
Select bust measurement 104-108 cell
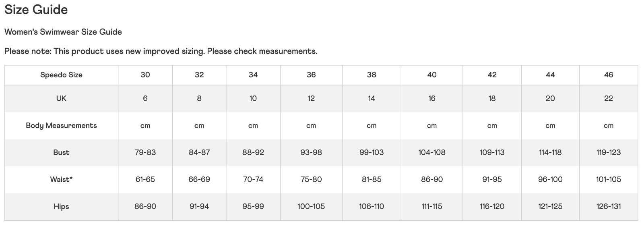click(432, 153)
